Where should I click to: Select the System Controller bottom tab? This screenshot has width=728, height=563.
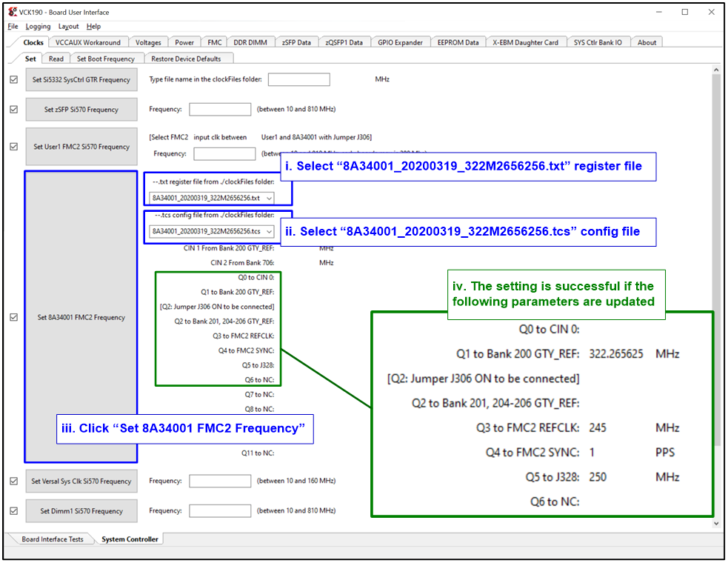click(130, 539)
